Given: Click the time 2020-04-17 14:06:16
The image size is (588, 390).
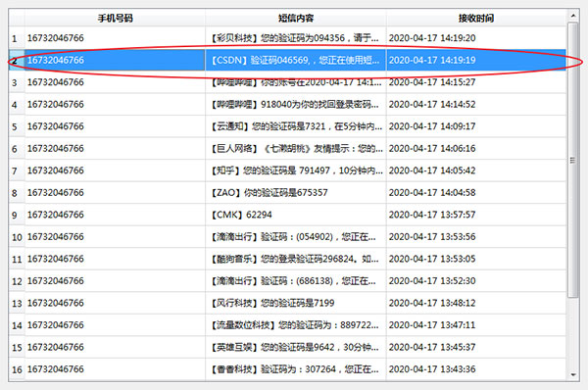Looking at the screenshot, I should 432,149.
